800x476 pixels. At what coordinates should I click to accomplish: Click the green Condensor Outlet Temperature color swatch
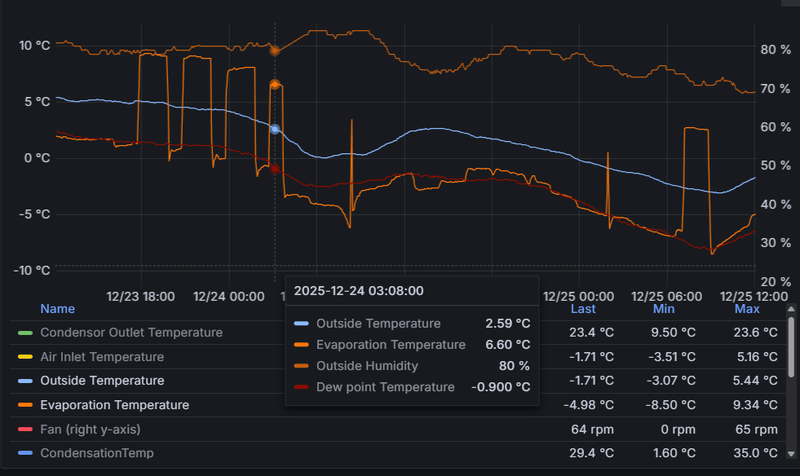coord(25,333)
